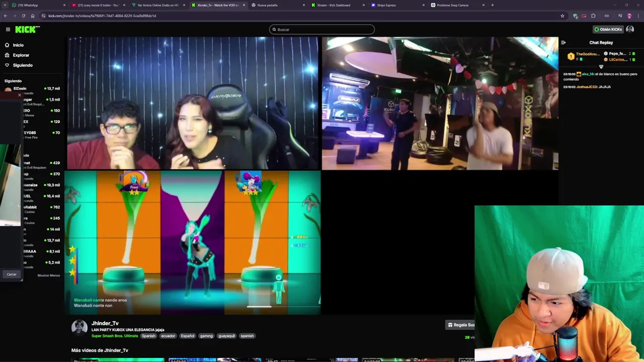This screenshot has width=644, height=362.
Task: Switch to Problema Snap Camera tab
Action: (x=457, y=5)
